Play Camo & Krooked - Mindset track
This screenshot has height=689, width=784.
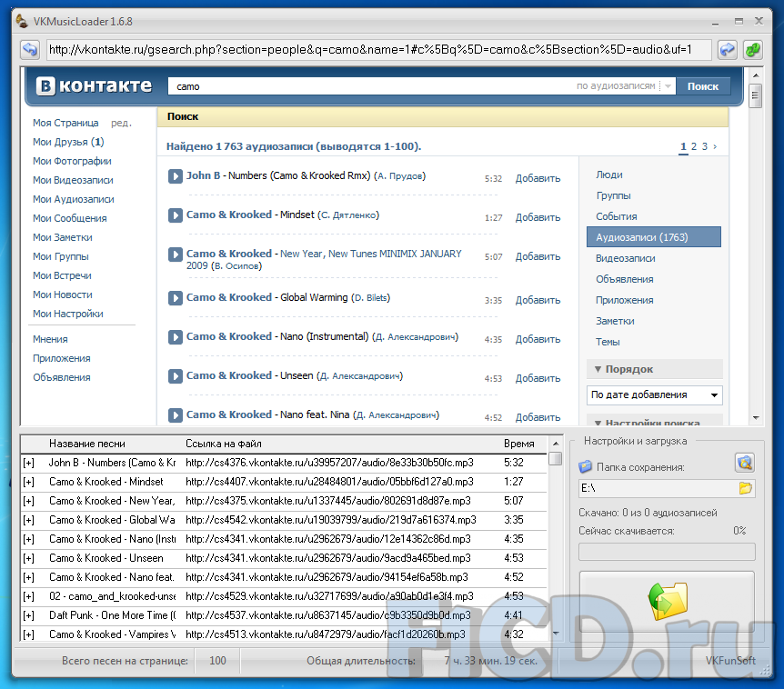click(x=175, y=215)
